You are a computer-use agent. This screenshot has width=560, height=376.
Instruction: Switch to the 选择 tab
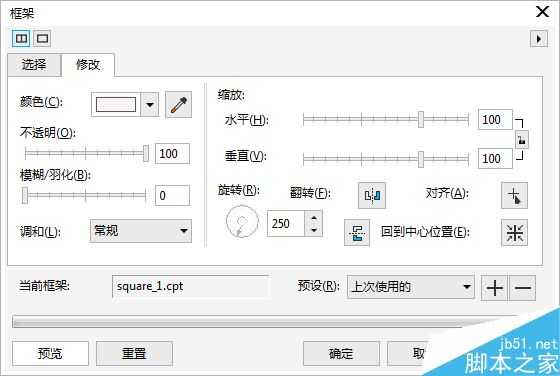(34, 65)
